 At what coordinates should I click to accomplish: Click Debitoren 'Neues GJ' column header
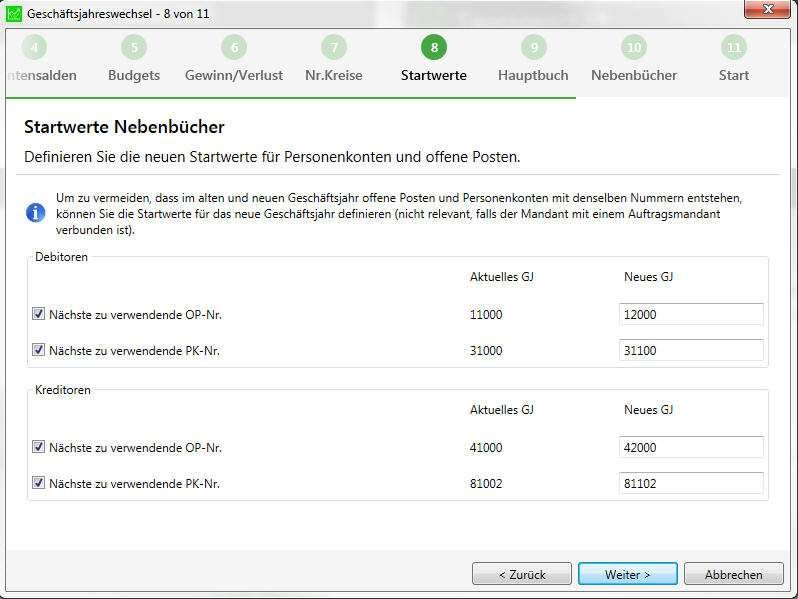tap(648, 277)
